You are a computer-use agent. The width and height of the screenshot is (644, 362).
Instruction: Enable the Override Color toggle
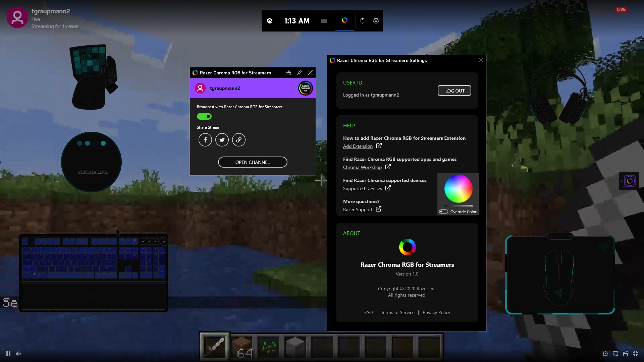coord(443,211)
